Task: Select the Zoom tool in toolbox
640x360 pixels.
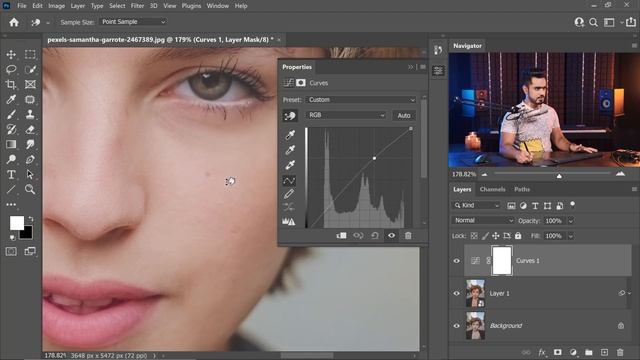Action: 30,189
